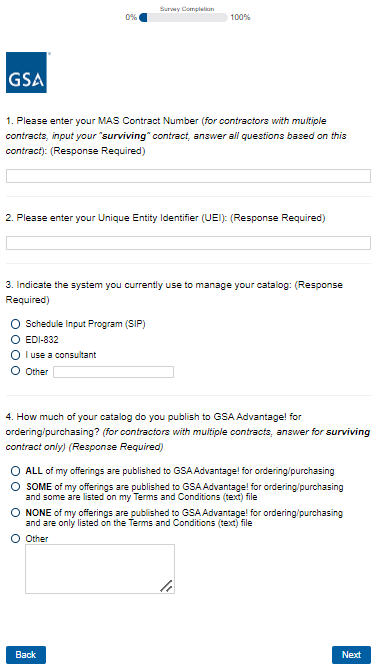Click the textarea resize handle

(166, 586)
